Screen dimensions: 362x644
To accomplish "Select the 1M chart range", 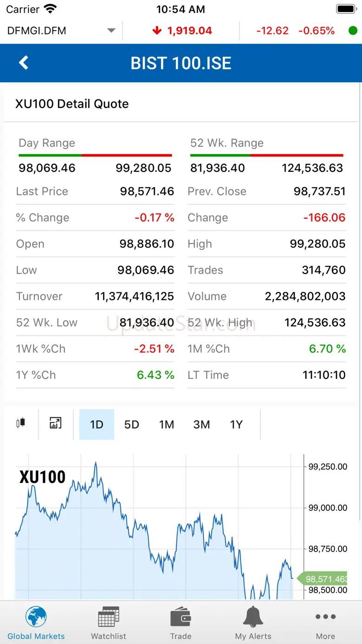I will (x=167, y=424).
